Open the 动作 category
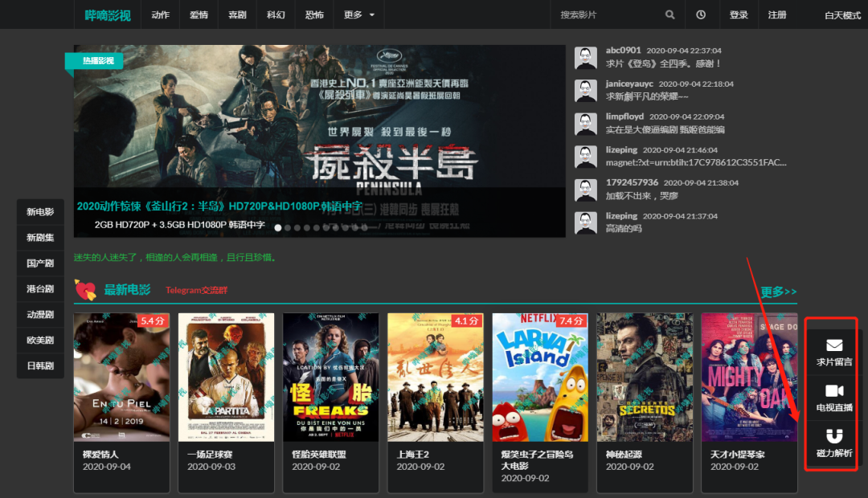 click(x=161, y=15)
